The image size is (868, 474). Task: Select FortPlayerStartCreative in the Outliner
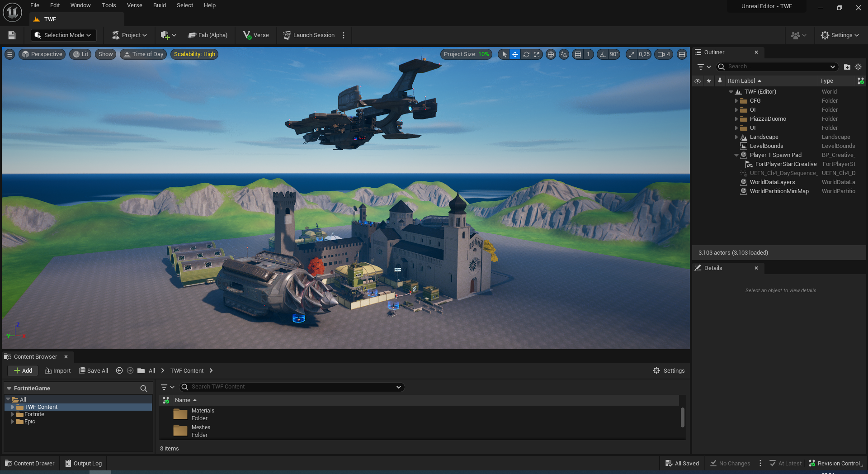click(x=786, y=164)
